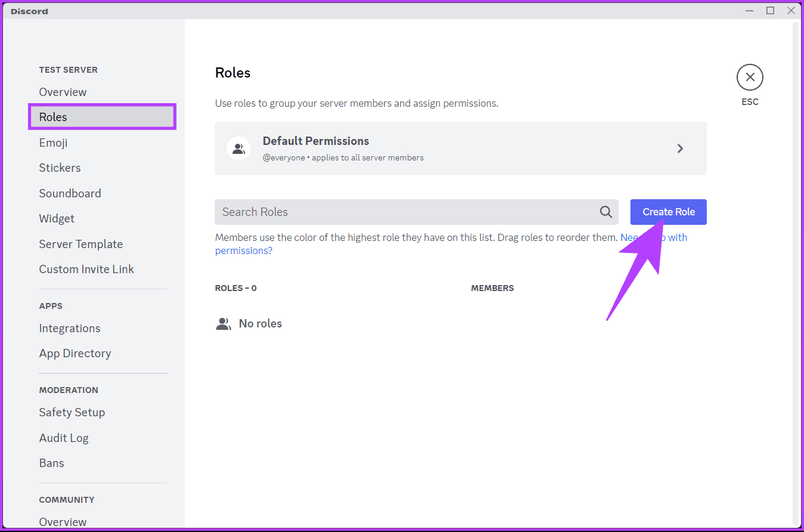Click the No roles people icon
The height and width of the screenshot is (532, 804).
[x=224, y=324]
